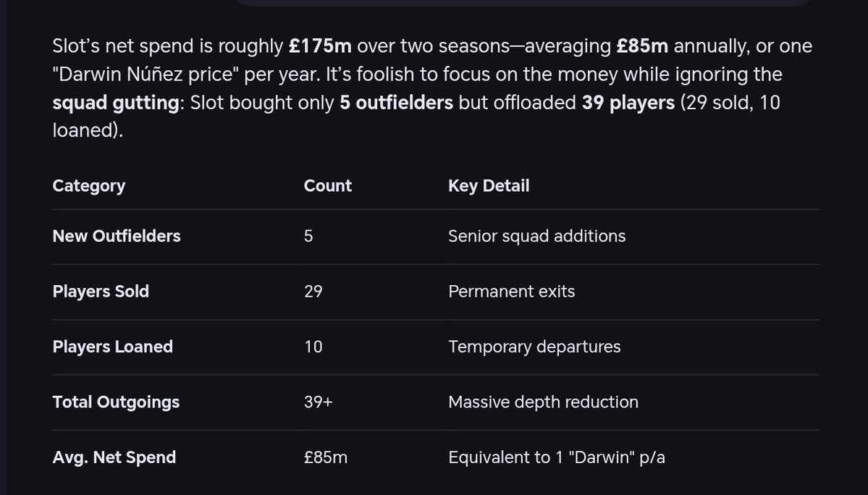Click the count 29 in the table

[x=313, y=292]
